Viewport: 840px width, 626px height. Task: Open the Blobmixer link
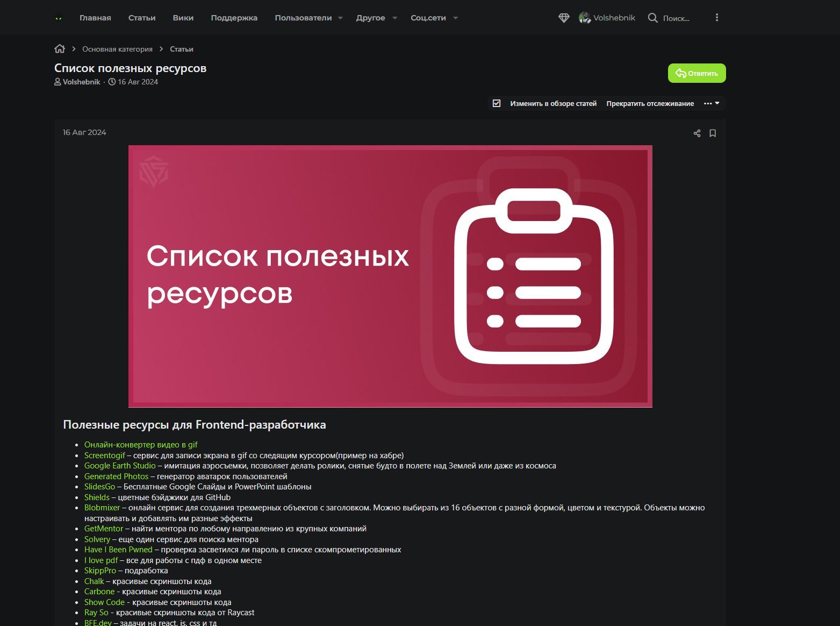[102, 508]
